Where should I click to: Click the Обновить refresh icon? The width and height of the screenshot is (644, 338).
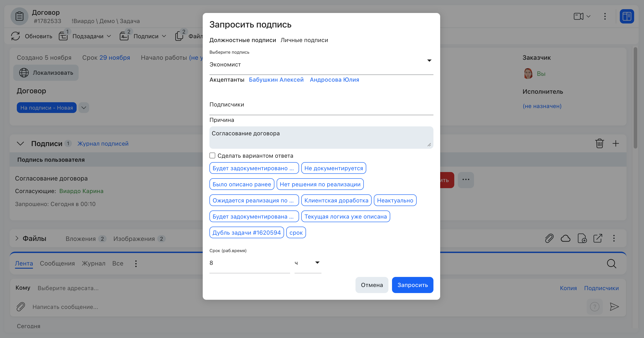[15, 36]
